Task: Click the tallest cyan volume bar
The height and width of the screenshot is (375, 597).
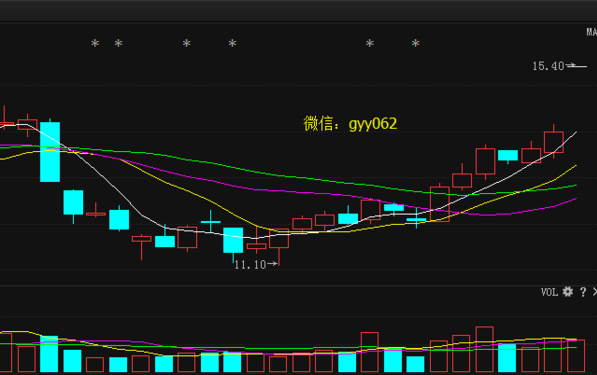Action: point(49,354)
